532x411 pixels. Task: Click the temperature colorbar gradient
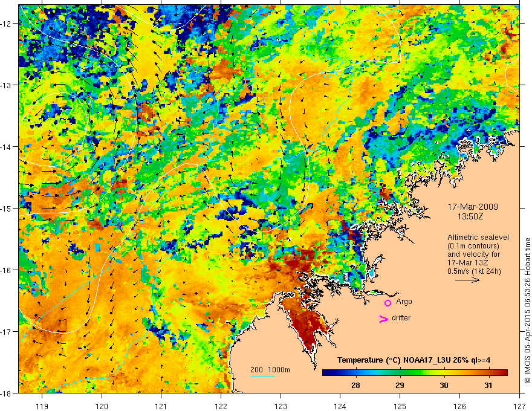tap(415, 372)
